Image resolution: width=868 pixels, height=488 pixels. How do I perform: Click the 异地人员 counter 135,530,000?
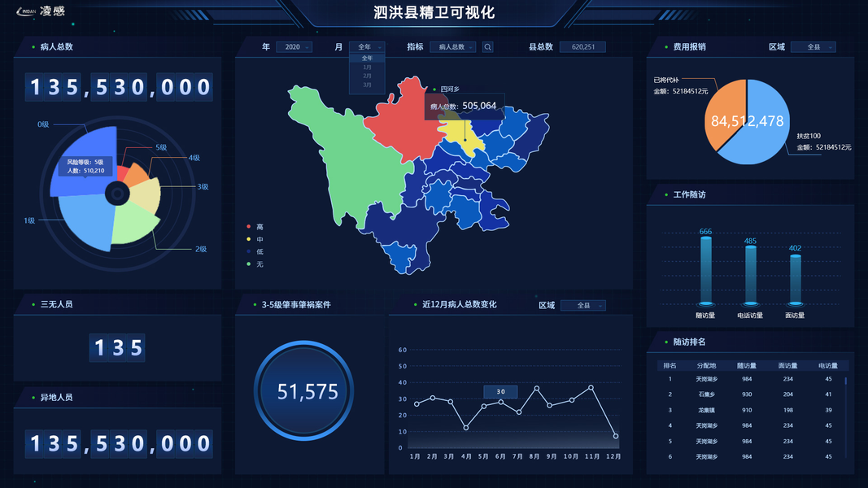pyautogui.click(x=119, y=444)
